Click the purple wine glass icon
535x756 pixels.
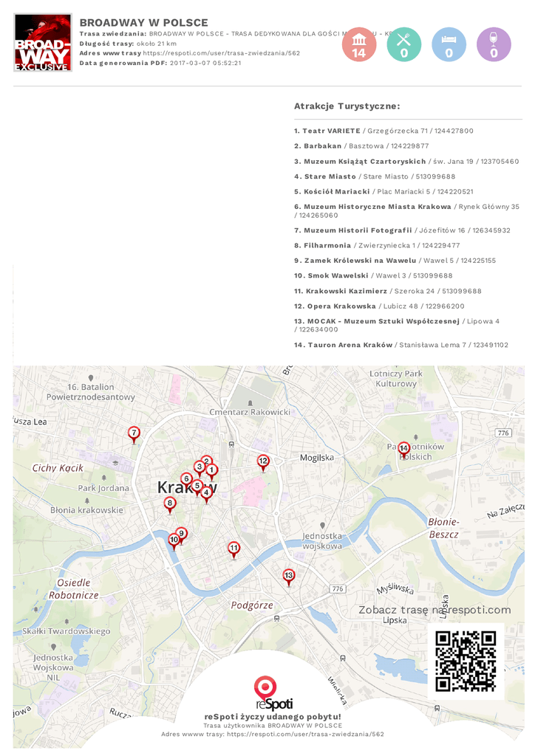pos(494,45)
